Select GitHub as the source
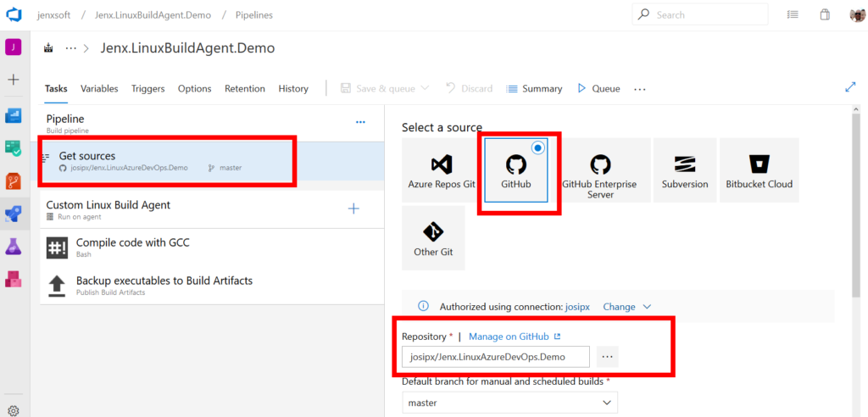 [x=516, y=170]
